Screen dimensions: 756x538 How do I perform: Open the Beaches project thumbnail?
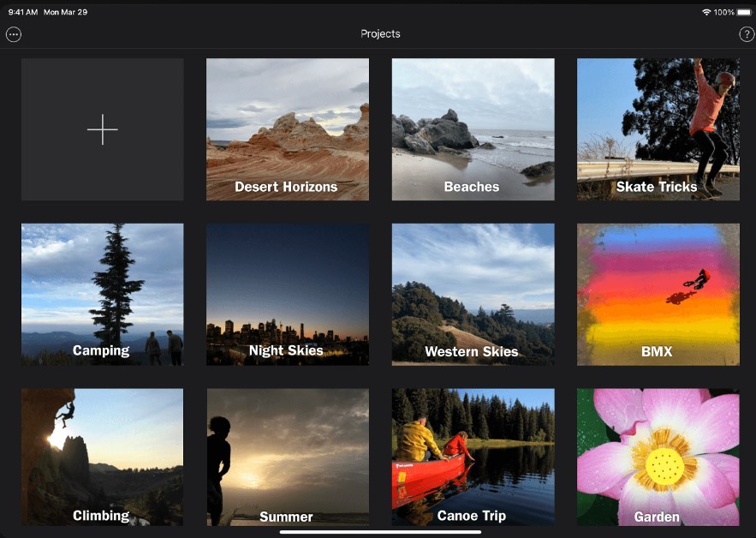coord(473,129)
